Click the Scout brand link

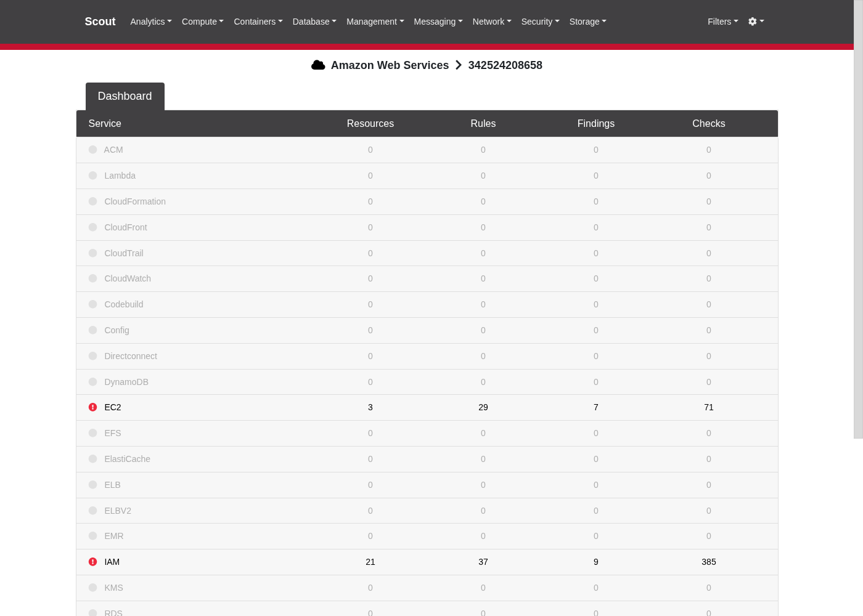click(x=100, y=22)
